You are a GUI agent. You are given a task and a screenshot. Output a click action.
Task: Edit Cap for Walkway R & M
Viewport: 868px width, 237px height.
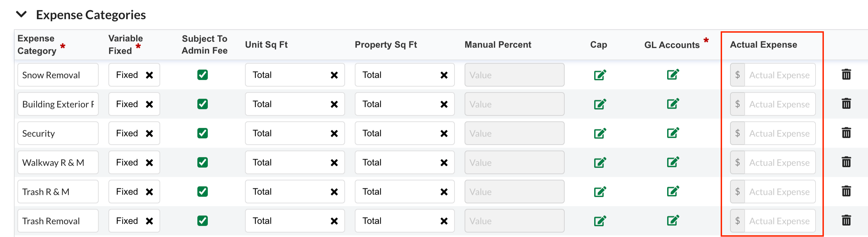[600, 162]
